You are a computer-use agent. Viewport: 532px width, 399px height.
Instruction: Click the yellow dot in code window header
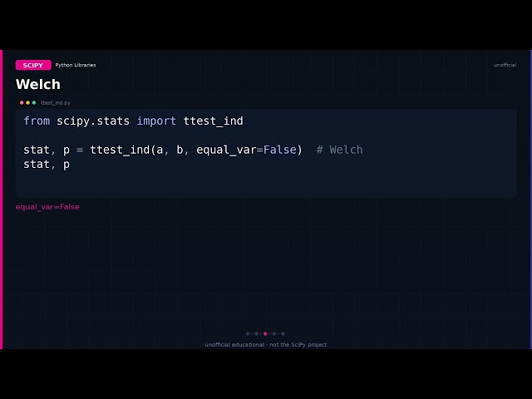[x=27, y=102]
